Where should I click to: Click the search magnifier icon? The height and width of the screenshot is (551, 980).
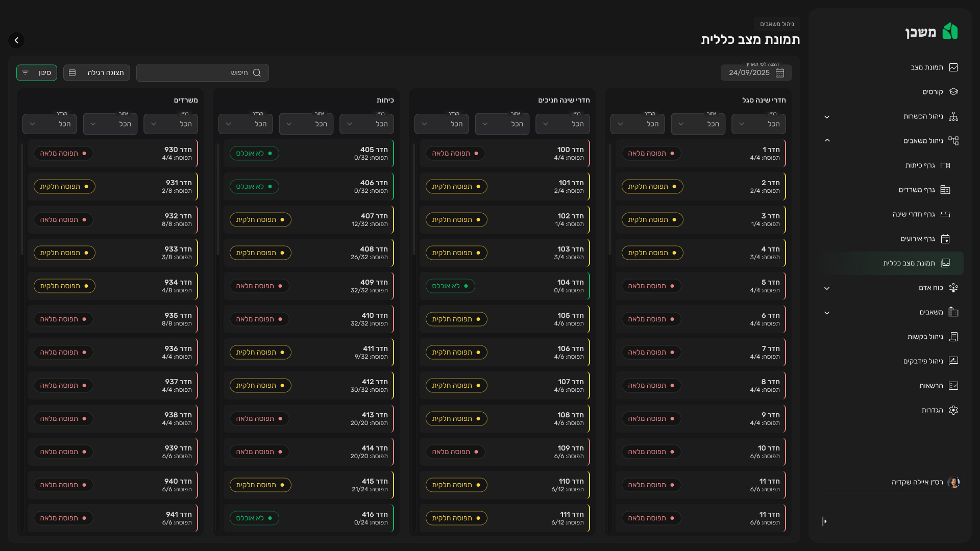[x=257, y=73]
